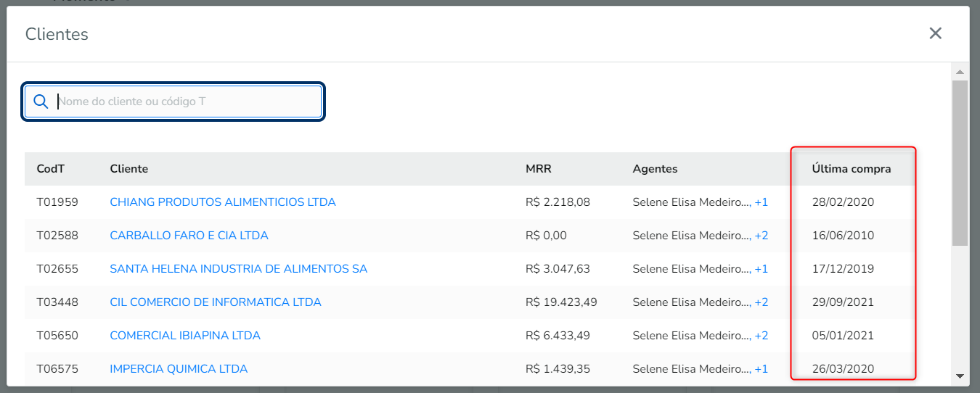Show +2 more agents for CIL COMERCIO
The height and width of the screenshot is (393, 980).
(761, 302)
